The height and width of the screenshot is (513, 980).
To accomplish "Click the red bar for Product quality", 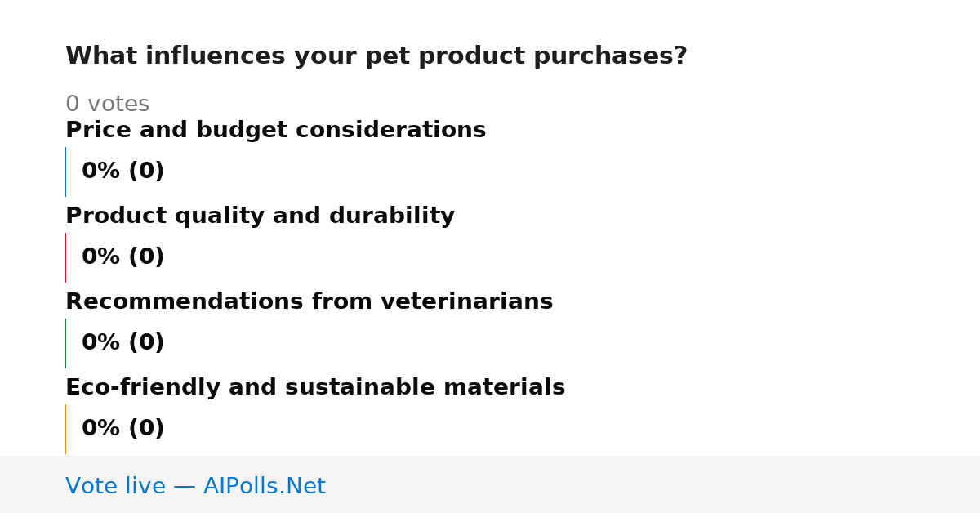I will 65,257.
